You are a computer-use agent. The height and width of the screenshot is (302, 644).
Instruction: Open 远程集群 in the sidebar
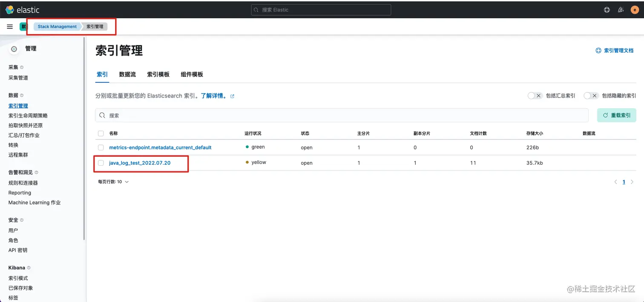click(18, 155)
